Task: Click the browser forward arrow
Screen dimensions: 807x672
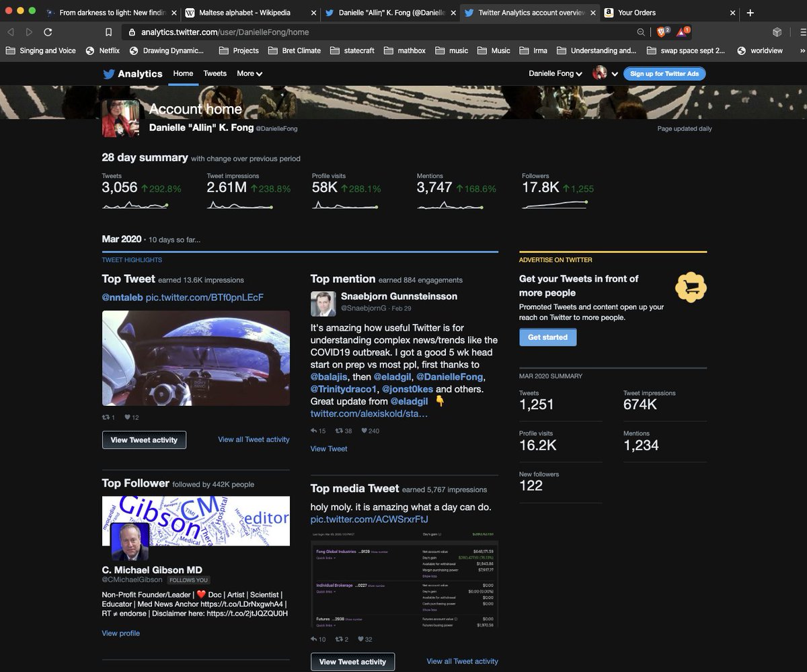Action: pyautogui.click(x=29, y=32)
